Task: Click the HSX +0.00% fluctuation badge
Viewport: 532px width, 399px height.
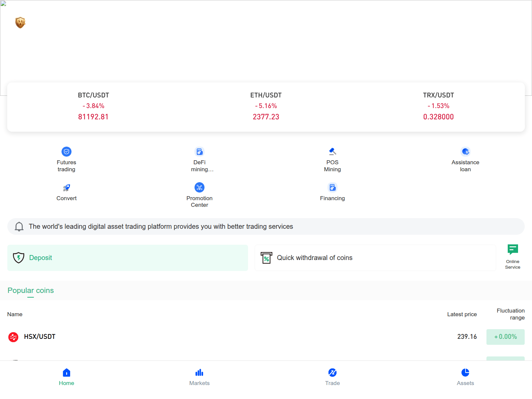Action: (x=505, y=337)
